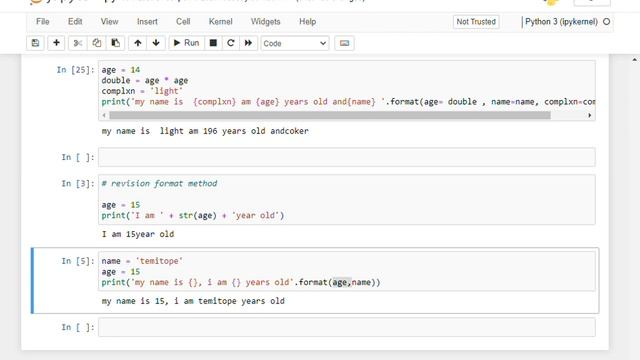Click horizontal scrollbar thumb in cell 25
Image resolution: width=640 pixels, height=360 pixels.
click(x=330, y=116)
